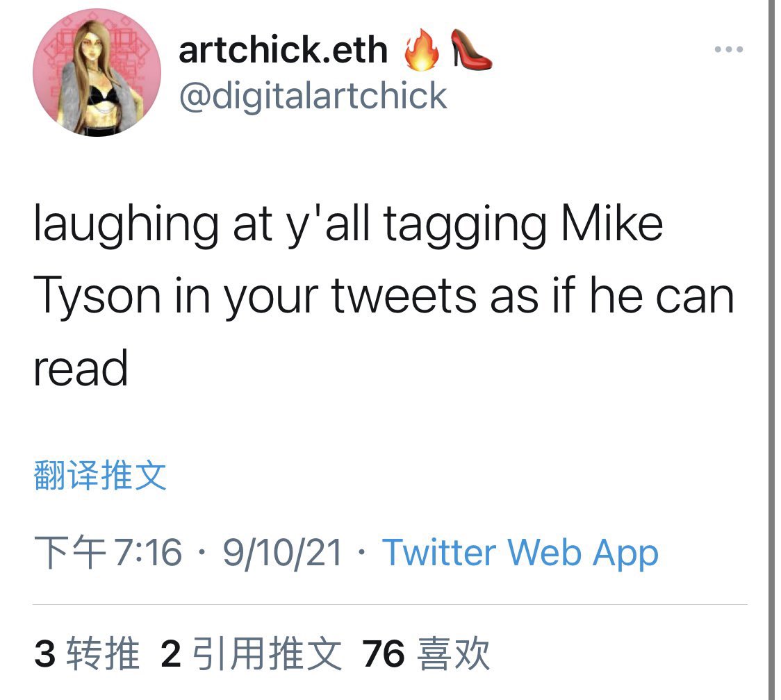Click the tweet line starting with laughing
The height and width of the screenshot is (700, 781).
348,225
